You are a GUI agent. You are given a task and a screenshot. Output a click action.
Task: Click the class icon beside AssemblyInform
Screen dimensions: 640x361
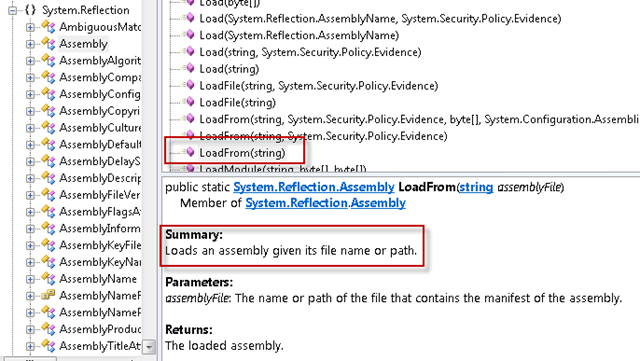[48, 228]
